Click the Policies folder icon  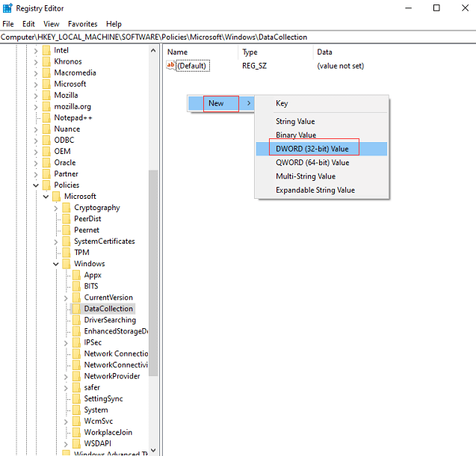[46, 185]
